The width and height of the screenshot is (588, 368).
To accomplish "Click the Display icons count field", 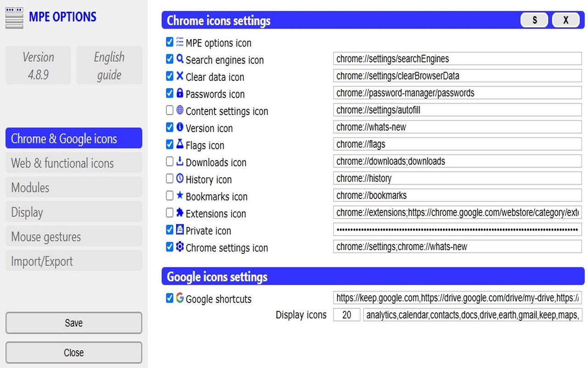I will coord(346,315).
